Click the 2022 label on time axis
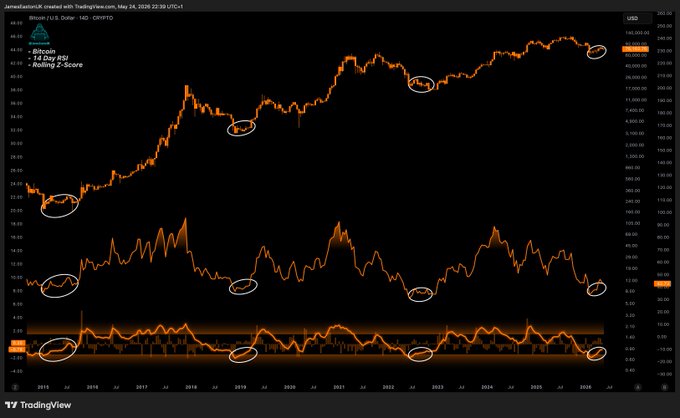The height and width of the screenshot is (418, 680). coord(388,387)
